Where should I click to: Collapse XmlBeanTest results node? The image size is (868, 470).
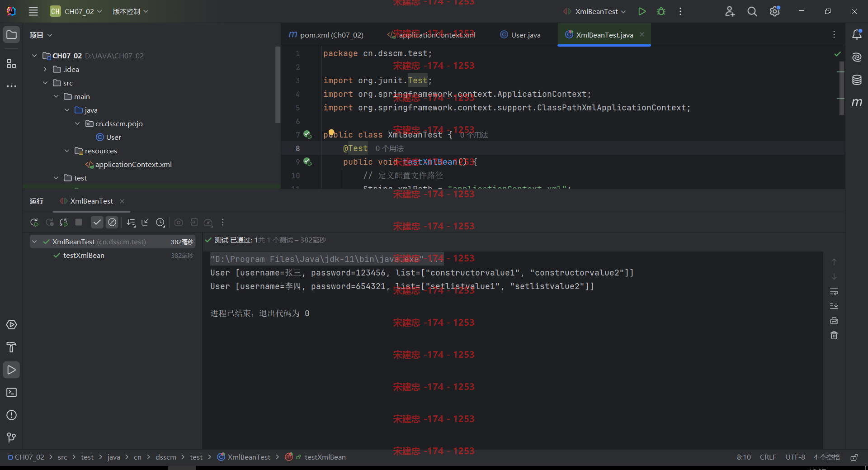coord(34,242)
